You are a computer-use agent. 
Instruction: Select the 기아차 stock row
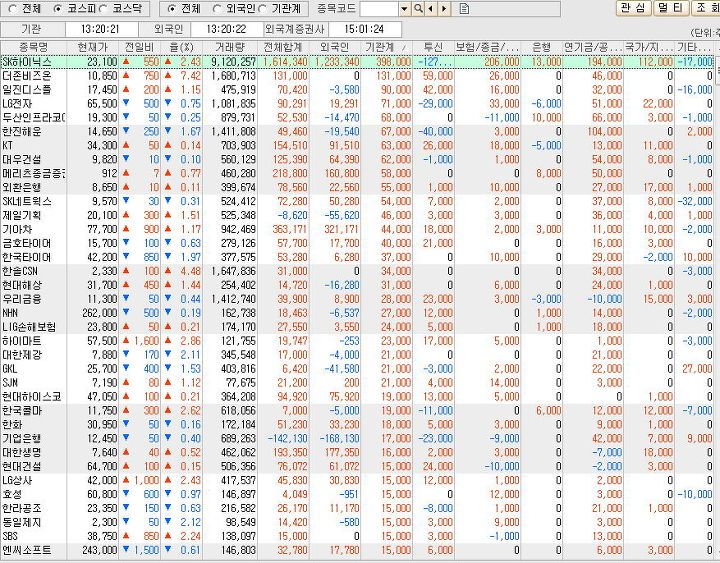[x=357, y=229]
